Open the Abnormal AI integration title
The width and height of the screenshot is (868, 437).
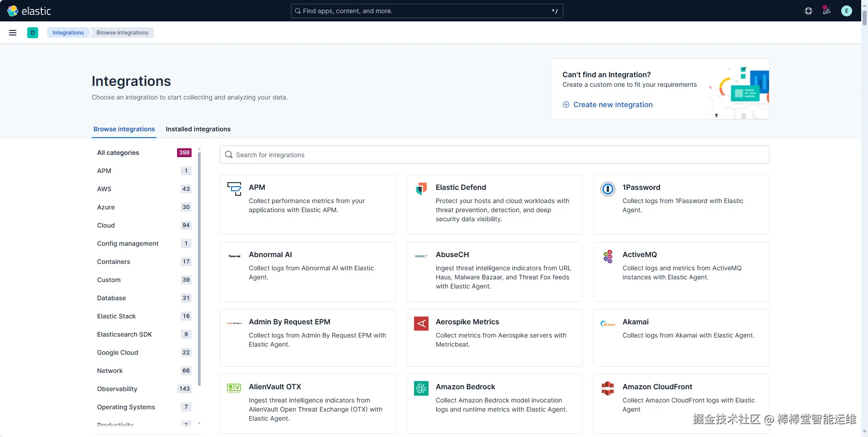[270, 254]
